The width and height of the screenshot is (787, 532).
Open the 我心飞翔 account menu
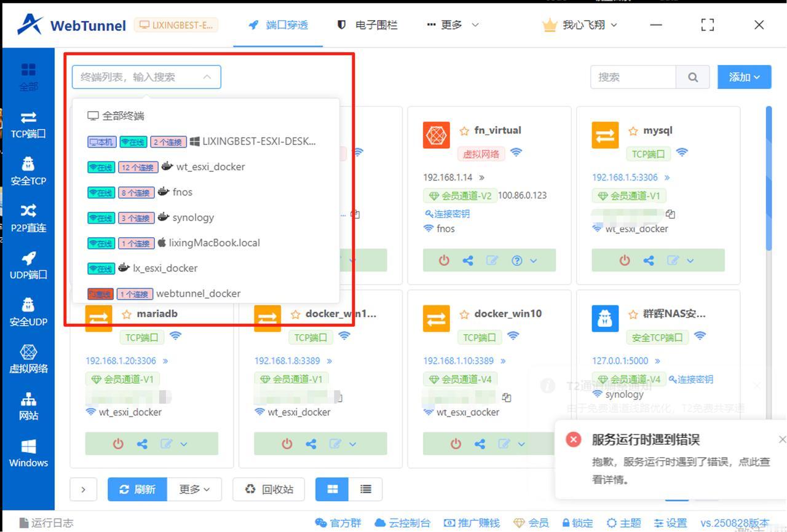(580, 25)
